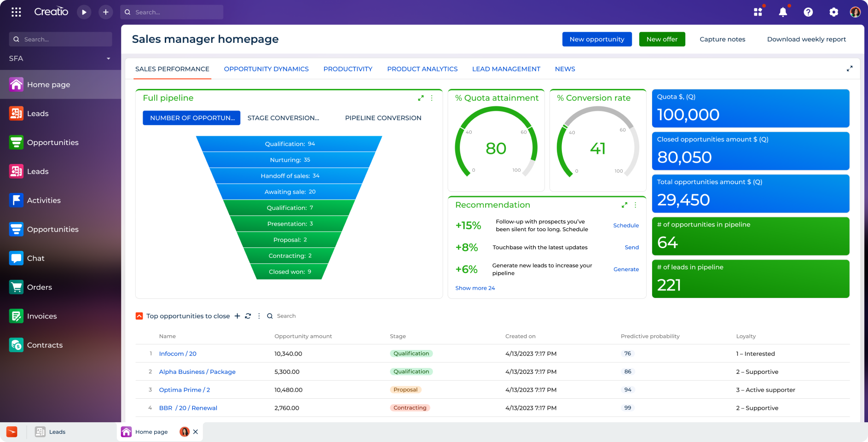
Task: Open the Infocom / 20 opportunity
Action: pos(178,354)
